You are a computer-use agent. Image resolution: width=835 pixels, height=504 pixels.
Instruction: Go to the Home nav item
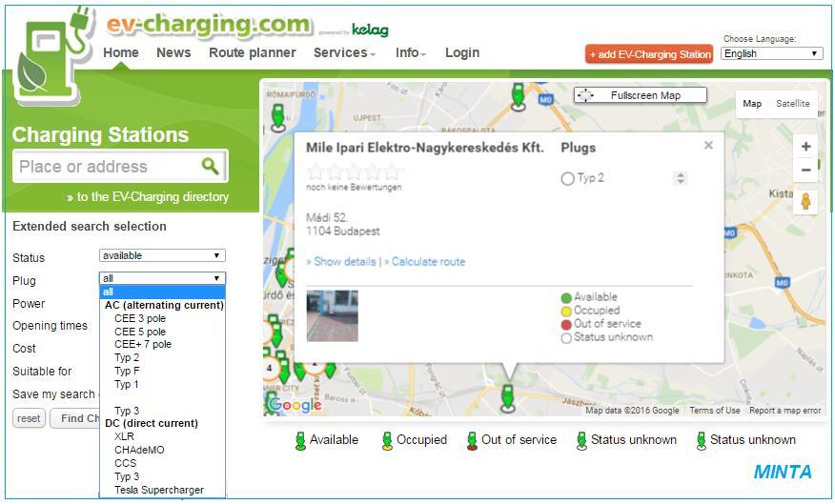[121, 52]
